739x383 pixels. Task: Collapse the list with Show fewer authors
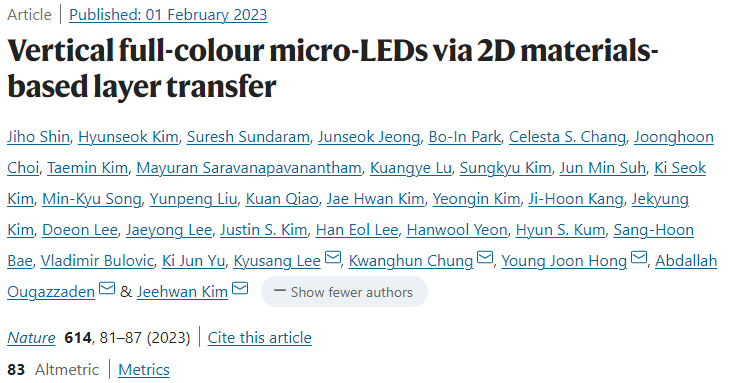[x=344, y=292]
